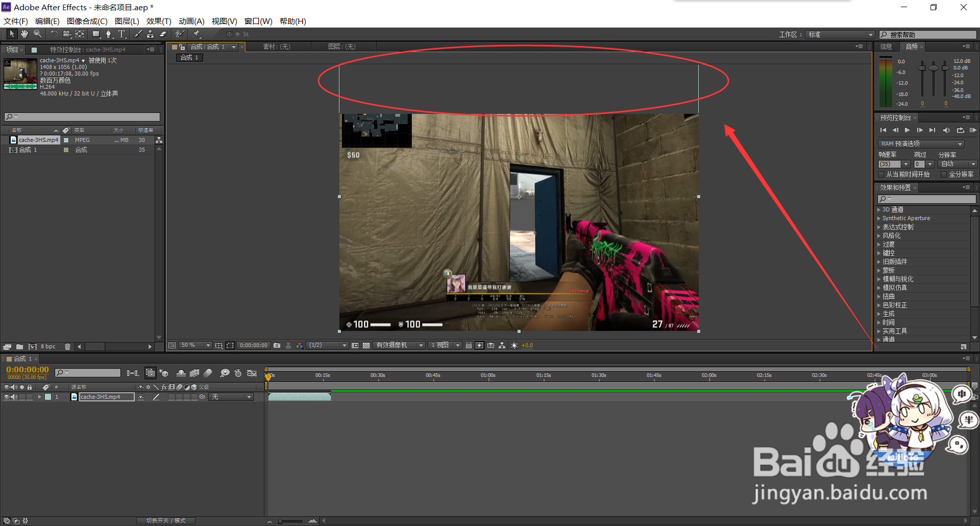The height and width of the screenshot is (526, 980).
Task: Open grid and guide options icon
Action: click(218, 345)
